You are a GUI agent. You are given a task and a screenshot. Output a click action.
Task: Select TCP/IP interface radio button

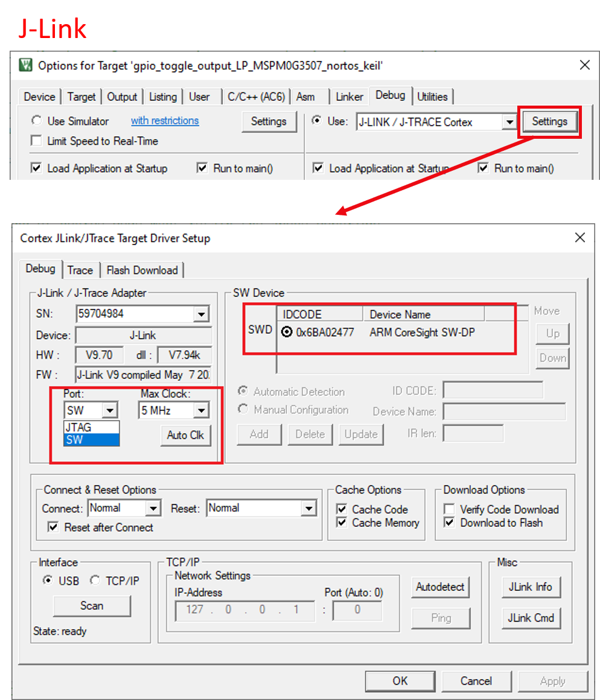95,581
